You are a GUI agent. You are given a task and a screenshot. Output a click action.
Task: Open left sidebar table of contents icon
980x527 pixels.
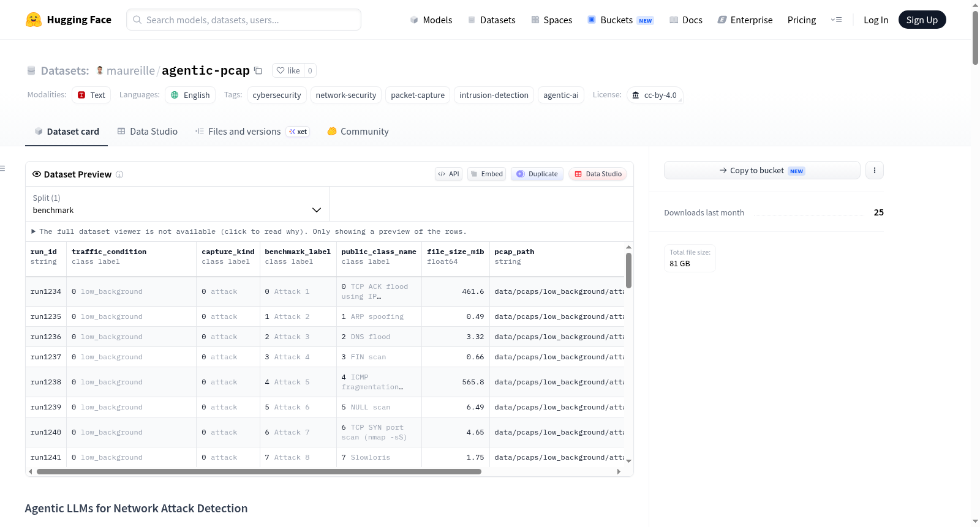point(2,168)
